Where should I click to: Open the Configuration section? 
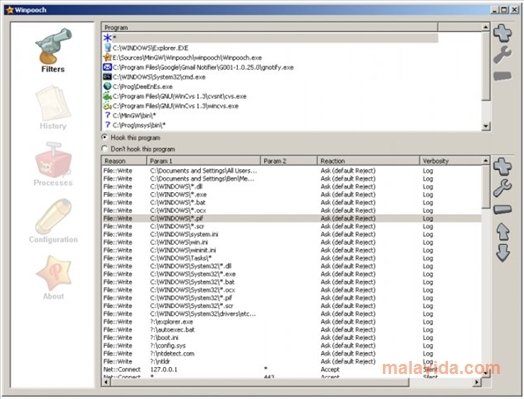(x=53, y=221)
